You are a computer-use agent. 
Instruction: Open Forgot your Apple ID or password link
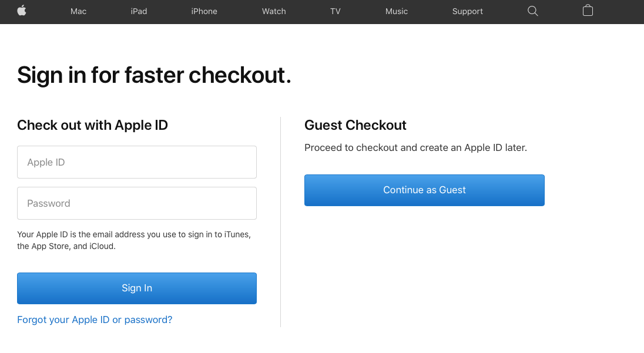click(x=95, y=320)
